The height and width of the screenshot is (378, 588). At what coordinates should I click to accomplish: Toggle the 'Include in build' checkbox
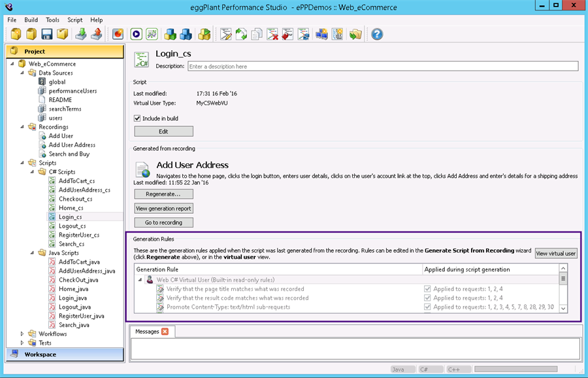[x=137, y=118]
